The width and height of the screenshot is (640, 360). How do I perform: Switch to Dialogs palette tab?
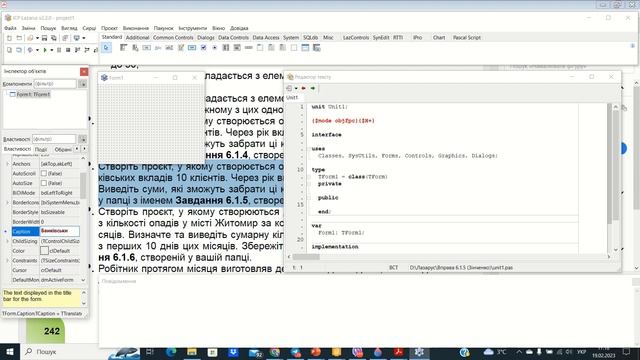[206, 38]
